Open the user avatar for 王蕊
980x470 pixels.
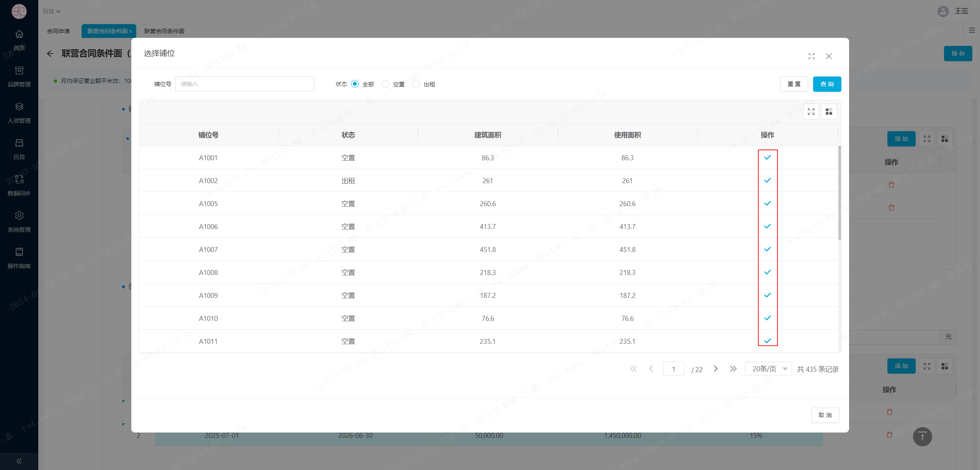pyautogui.click(x=943, y=11)
